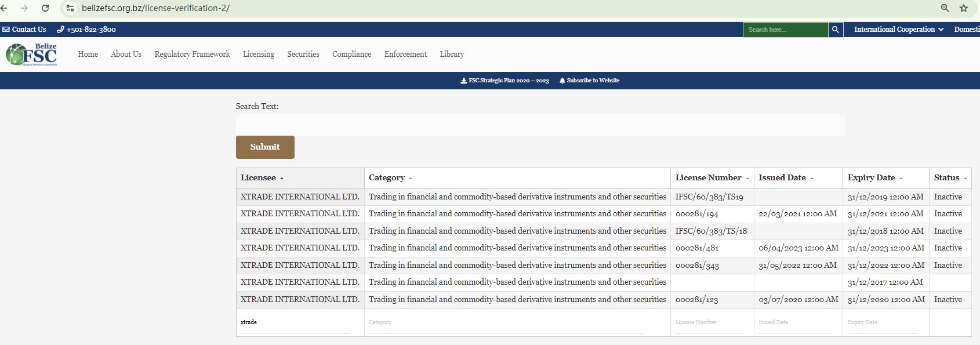Sort table by Status column
Image resolution: width=980 pixels, height=345 pixels.
point(950,178)
